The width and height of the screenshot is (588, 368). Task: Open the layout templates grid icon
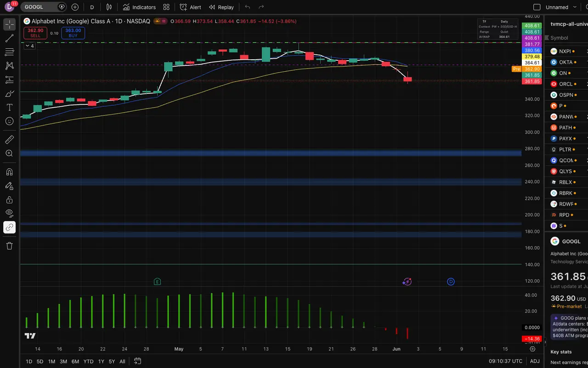click(166, 7)
